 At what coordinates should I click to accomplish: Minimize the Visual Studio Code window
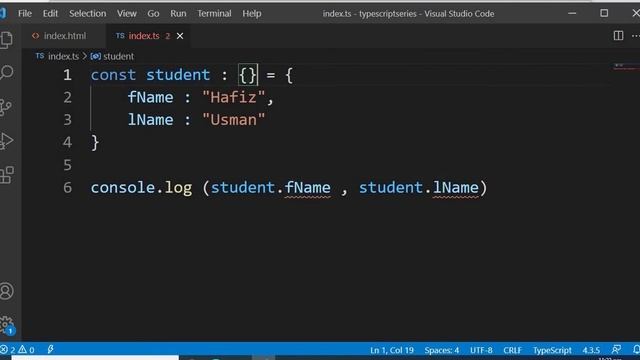click(572, 13)
